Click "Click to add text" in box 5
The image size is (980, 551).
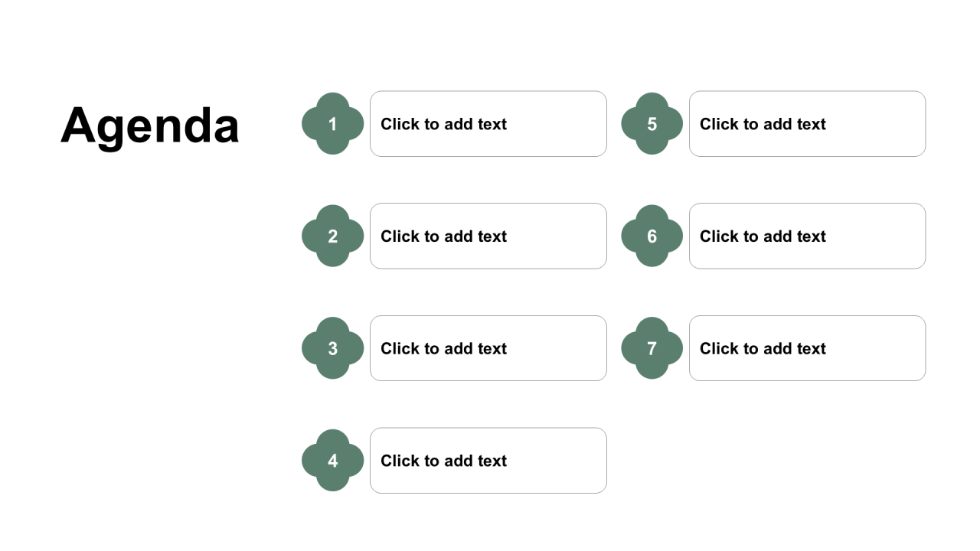pyautogui.click(x=763, y=124)
